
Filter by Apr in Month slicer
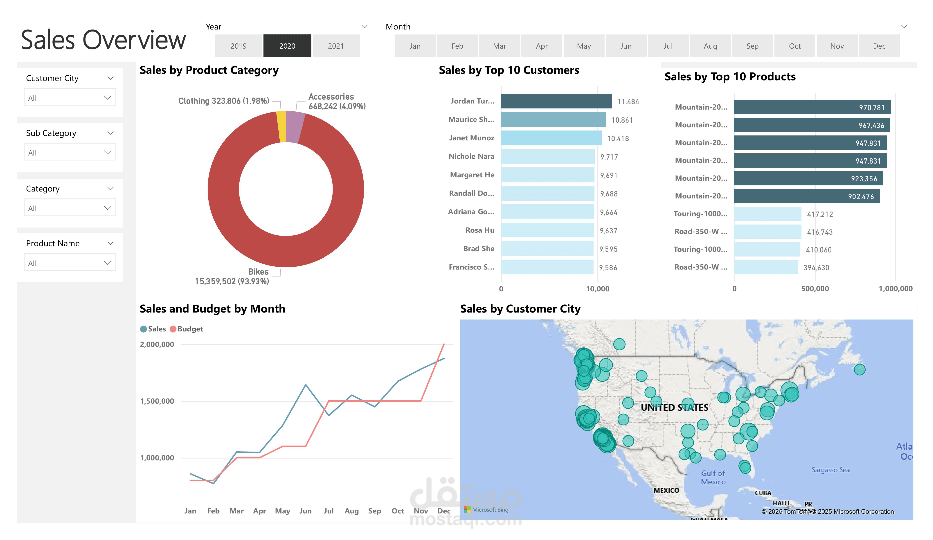click(x=541, y=46)
